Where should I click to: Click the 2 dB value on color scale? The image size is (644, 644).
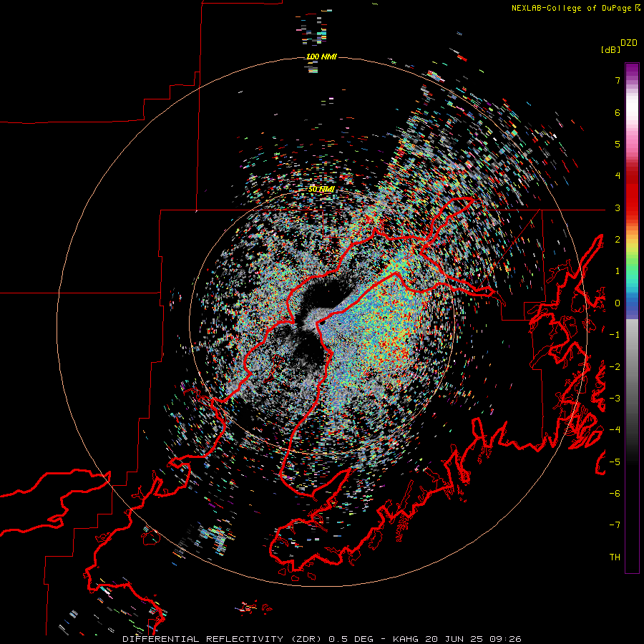click(x=618, y=240)
